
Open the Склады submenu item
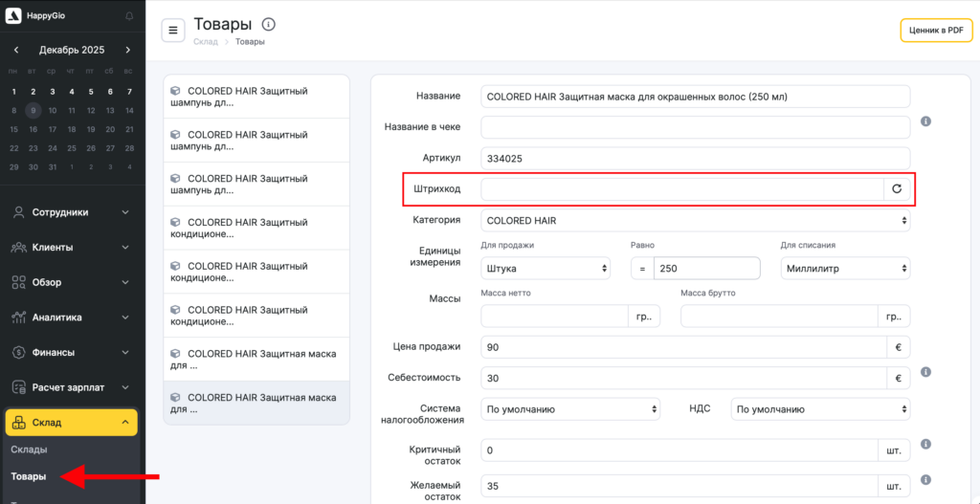pos(29,449)
